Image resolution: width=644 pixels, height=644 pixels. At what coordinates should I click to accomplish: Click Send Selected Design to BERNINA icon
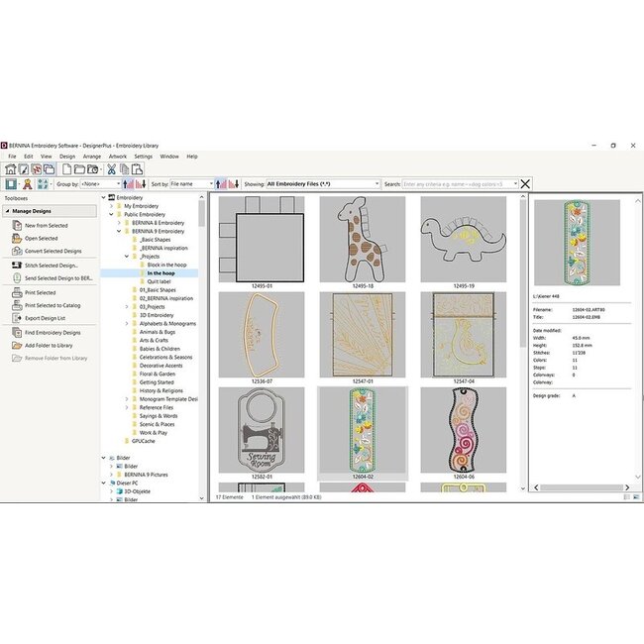(x=17, y=278)
